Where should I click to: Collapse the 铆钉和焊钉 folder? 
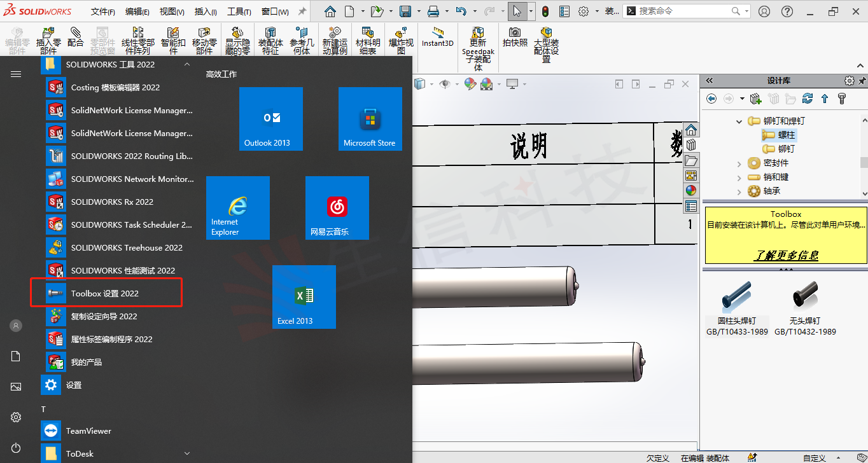pyautogui.click(x=738, y=121)
